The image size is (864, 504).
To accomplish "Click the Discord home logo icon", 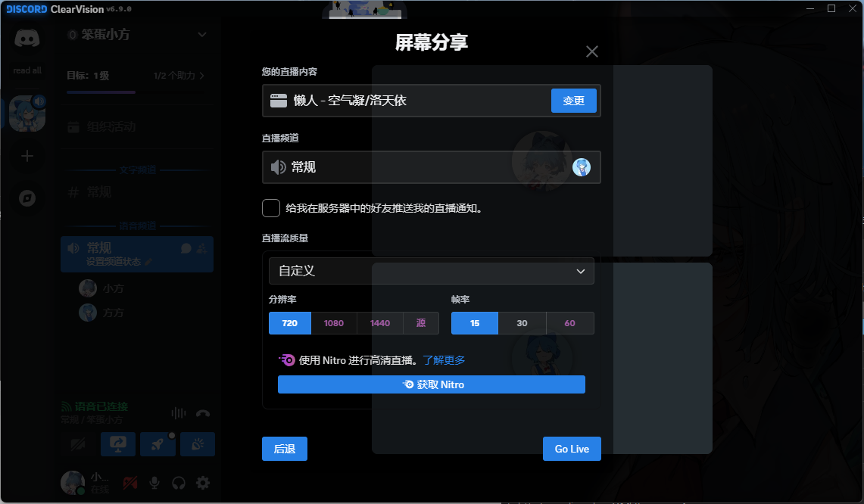I will point(27,39).
